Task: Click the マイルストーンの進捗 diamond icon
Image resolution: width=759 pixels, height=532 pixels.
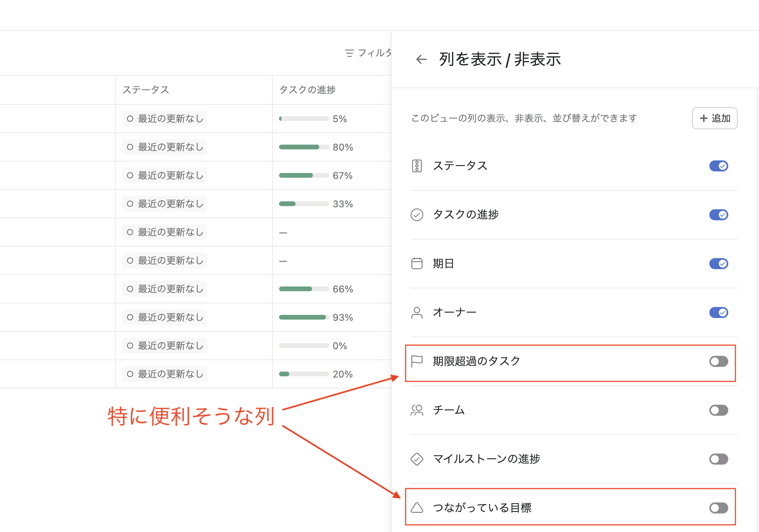Action: coord(417,459)
